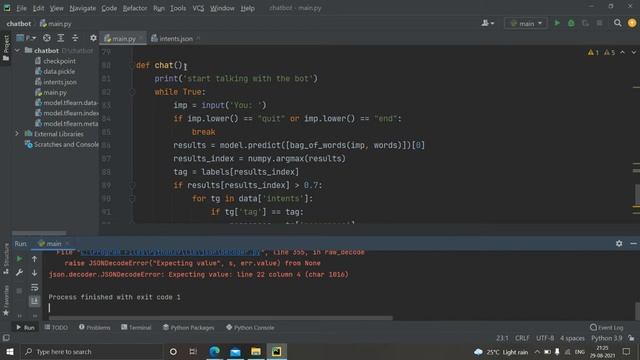640x360 pixels.
Task: Open the Refactor menu
Action: 135,8
